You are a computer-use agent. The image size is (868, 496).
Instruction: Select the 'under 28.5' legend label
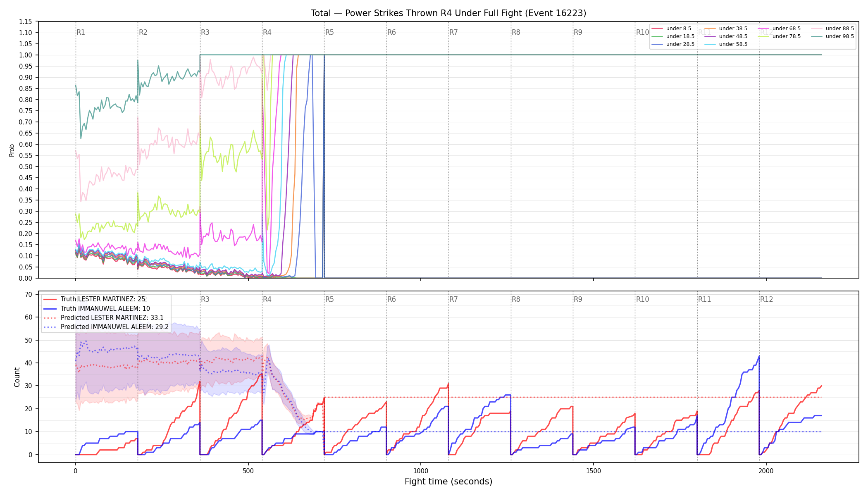click(680, 44)
